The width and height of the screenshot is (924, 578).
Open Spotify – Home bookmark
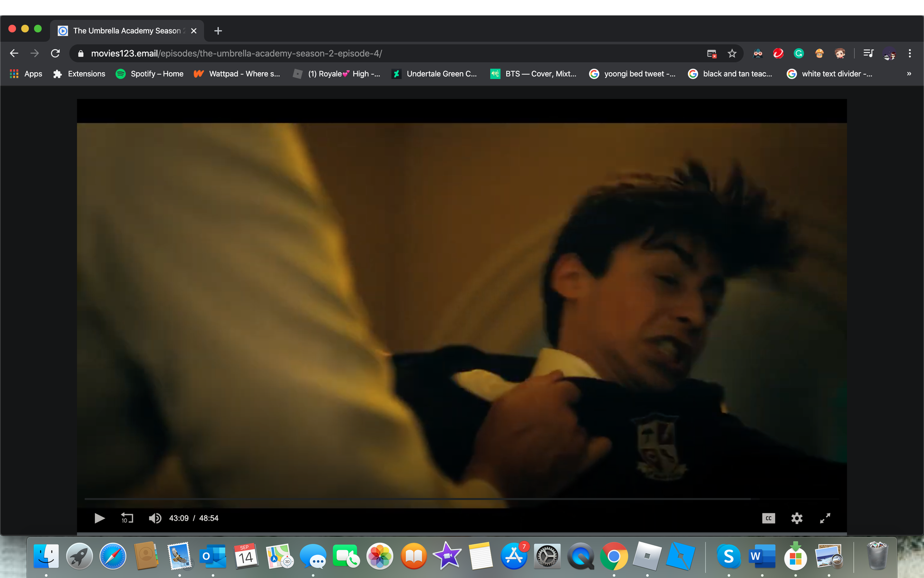[150, 74]
